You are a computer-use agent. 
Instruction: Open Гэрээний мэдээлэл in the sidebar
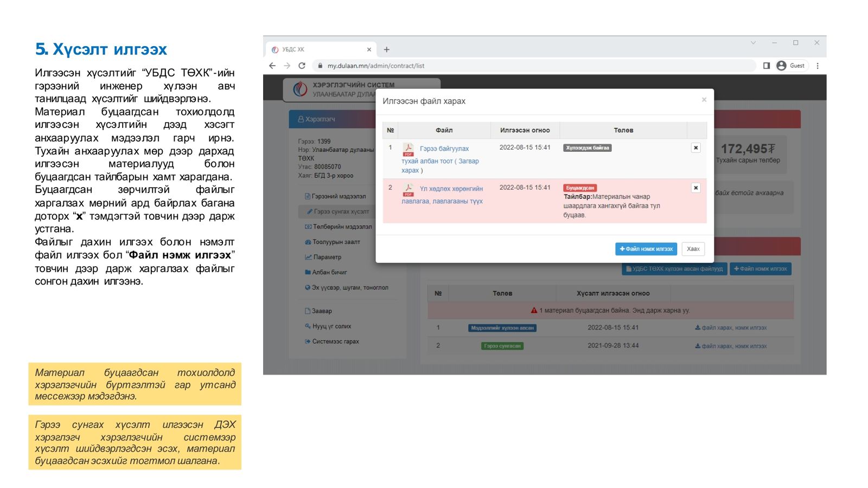coord(335,196)
